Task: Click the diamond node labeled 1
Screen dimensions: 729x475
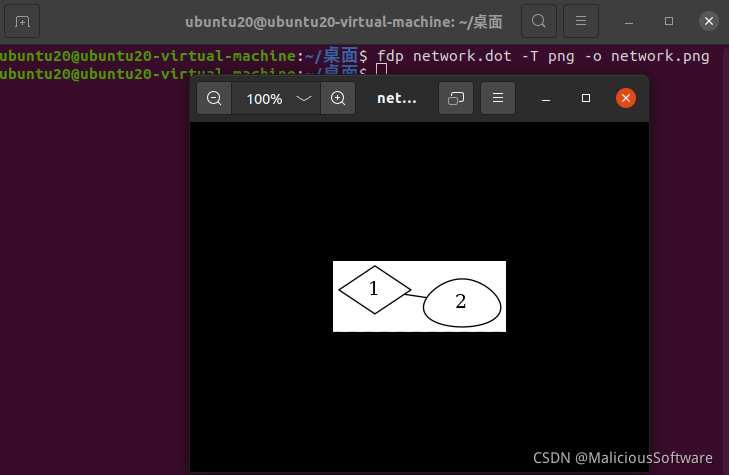Action: [375, 290]
